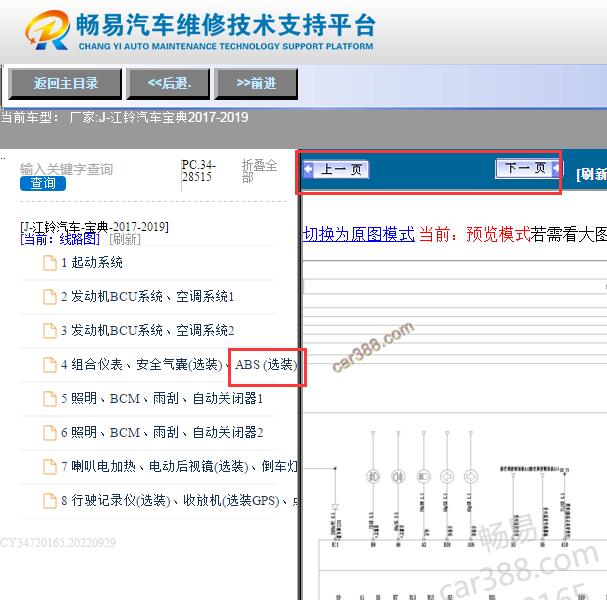Collapse all entries with 折叠全部
The height and width of the screenshot is (600, 607).
pos(259,171)
